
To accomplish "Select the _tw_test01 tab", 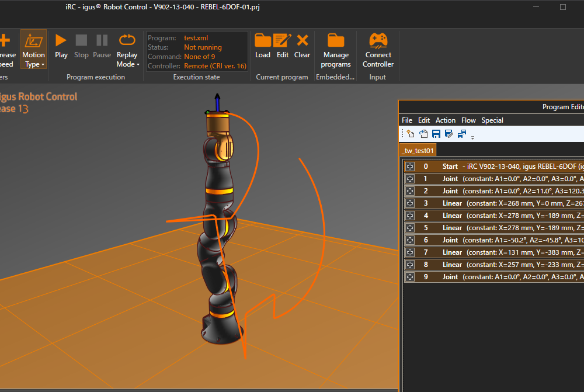I will (x=418, y=151).
